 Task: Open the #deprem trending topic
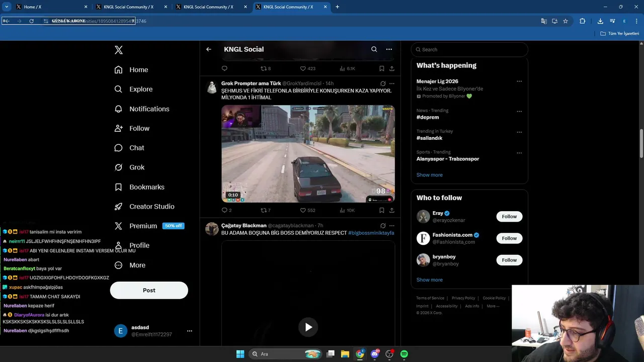(x=428, y=117)
